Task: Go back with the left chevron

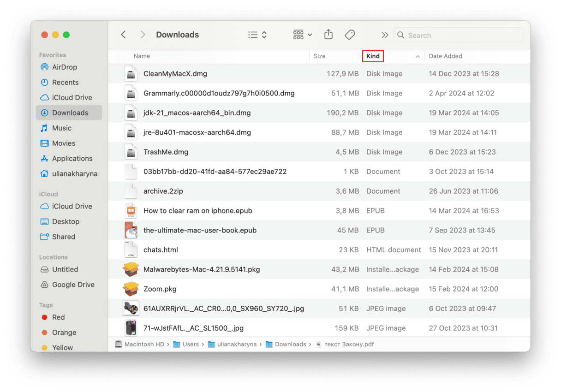Action: point(123,35)
